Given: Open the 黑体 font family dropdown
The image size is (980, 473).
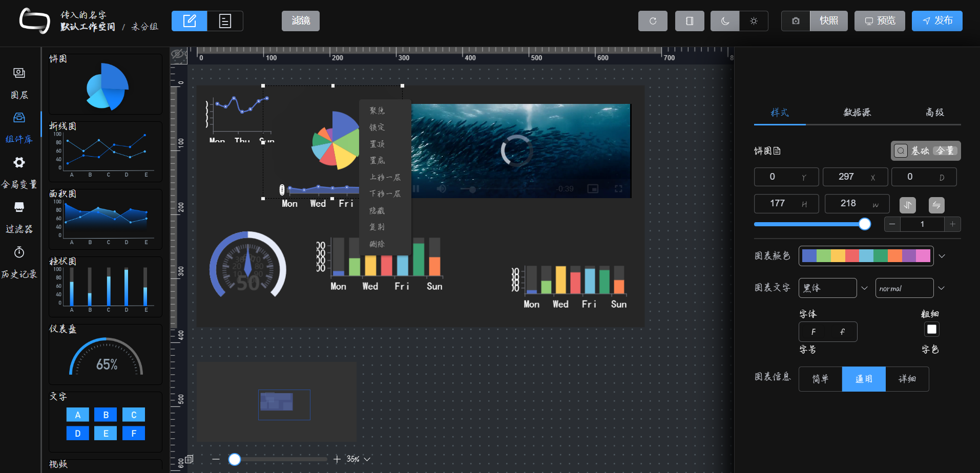Looking at the screenshot, I should pyautogui.click(x=827, y=288).
